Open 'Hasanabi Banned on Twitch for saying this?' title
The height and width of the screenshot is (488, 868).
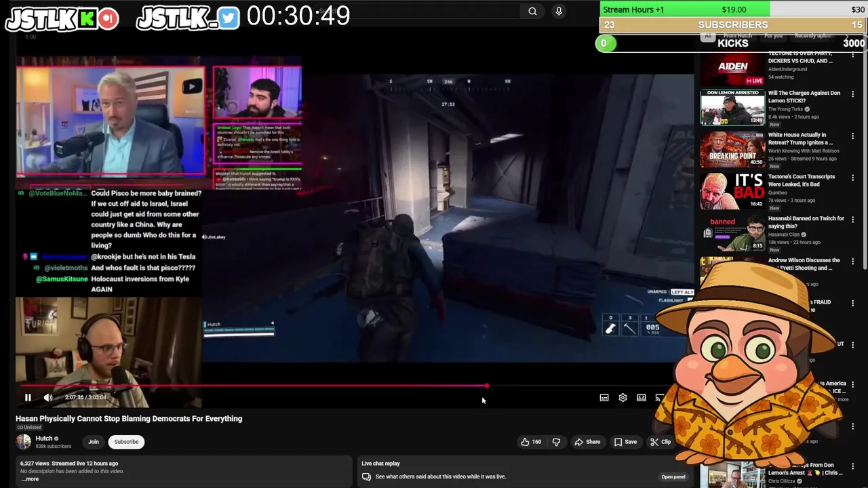(x=806, y=222)
